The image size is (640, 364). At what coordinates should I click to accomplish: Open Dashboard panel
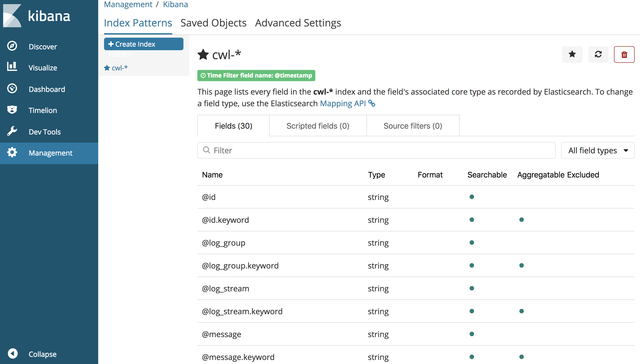pos(47,89)
